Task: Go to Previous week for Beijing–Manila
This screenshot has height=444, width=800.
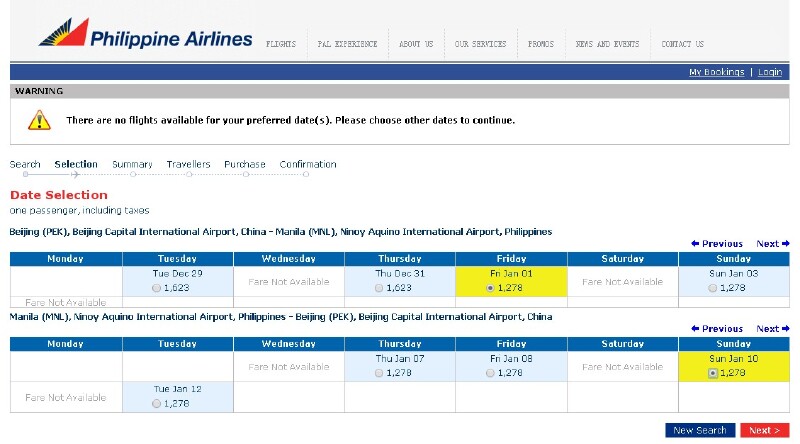Action: 717,243
